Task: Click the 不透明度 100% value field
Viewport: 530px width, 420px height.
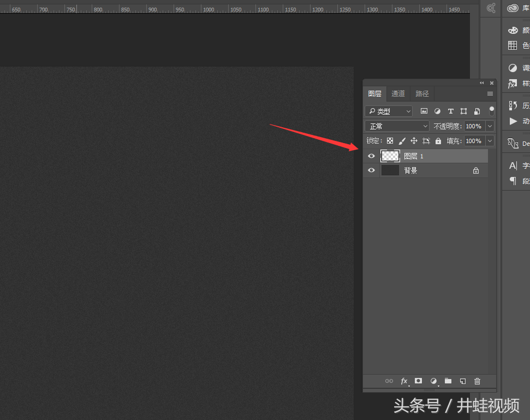Action: pyautogui.click(x=474, y=126)
